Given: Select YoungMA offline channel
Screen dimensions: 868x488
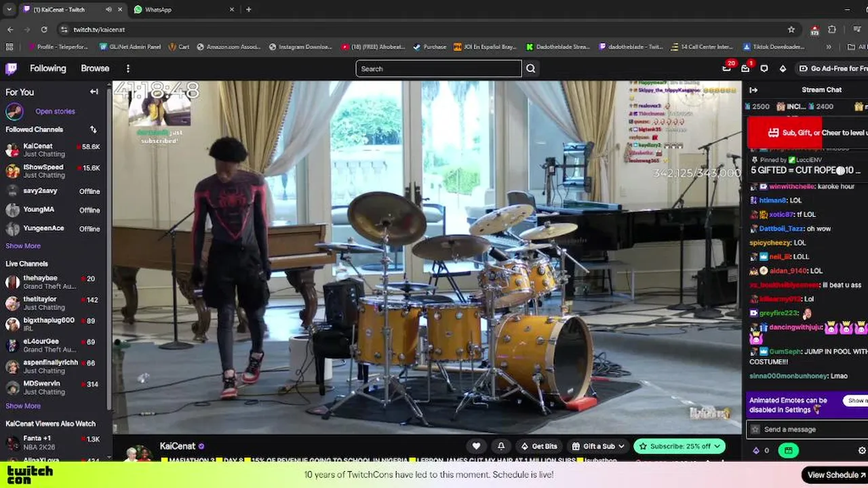Looking at the screenshot, I should pos(53,210).
